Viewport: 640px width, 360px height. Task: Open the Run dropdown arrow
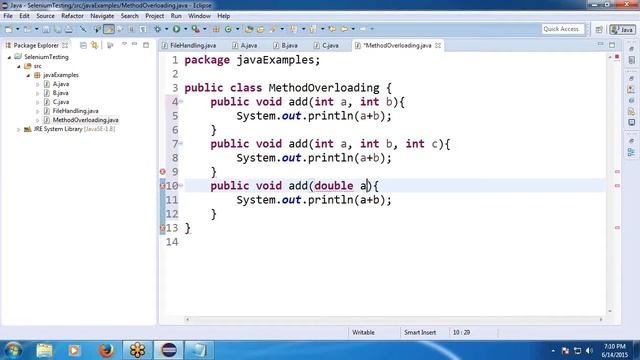point(185,29)
